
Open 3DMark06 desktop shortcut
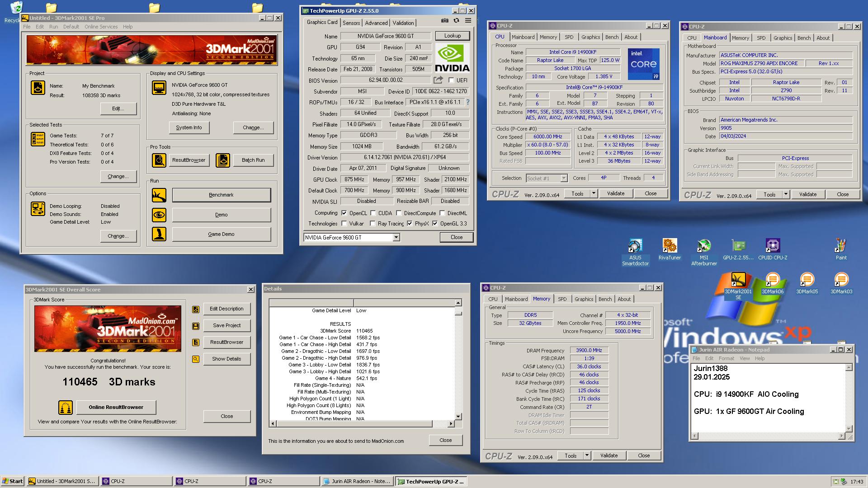pyautogui.click(x=773, y=283)
